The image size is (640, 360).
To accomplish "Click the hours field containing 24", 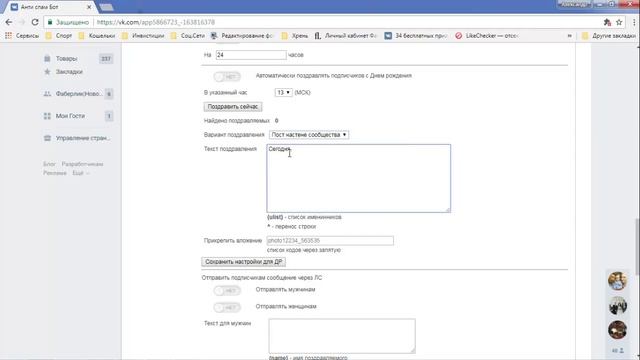I will [x=251, y=55].
